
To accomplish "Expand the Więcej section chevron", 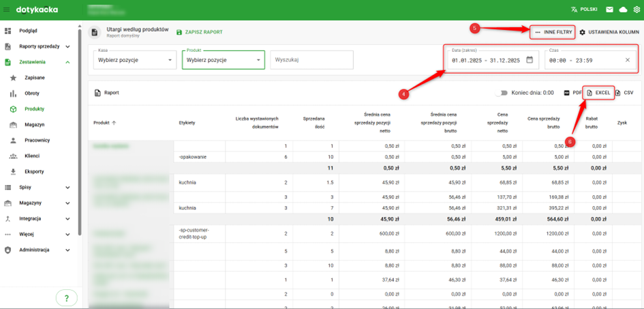I will pyautogui.click(x=67, y=234).
